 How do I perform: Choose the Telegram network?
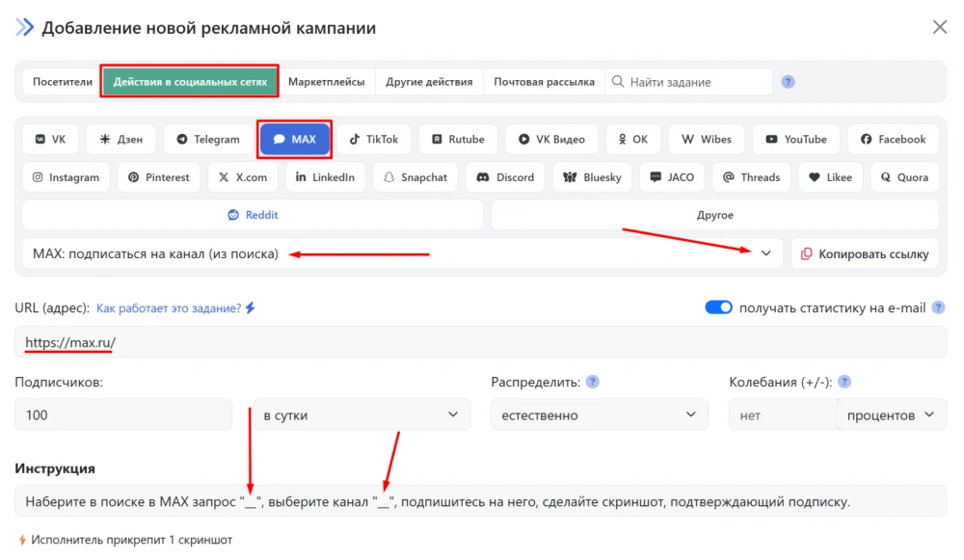[206, 139]
